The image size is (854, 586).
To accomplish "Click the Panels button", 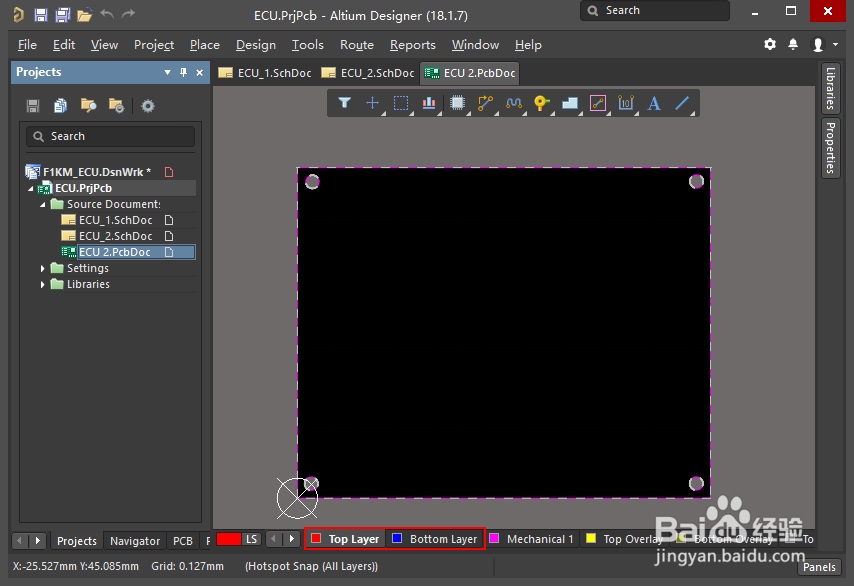I will (819, 567).
